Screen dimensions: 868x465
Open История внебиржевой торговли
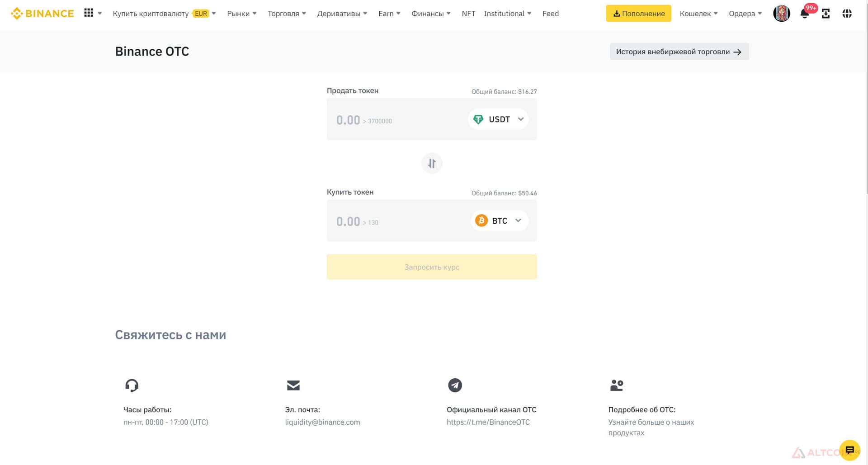[x=679, y=52]
